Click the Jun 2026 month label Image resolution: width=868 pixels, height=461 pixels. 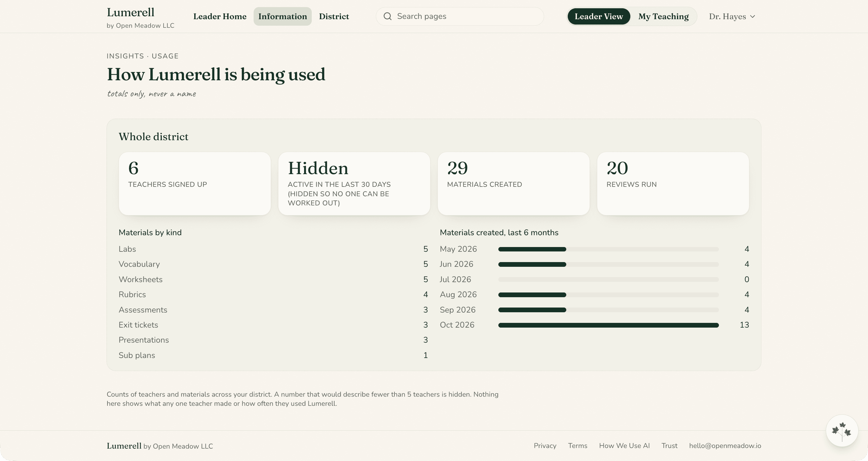click(x=456, y=264)
